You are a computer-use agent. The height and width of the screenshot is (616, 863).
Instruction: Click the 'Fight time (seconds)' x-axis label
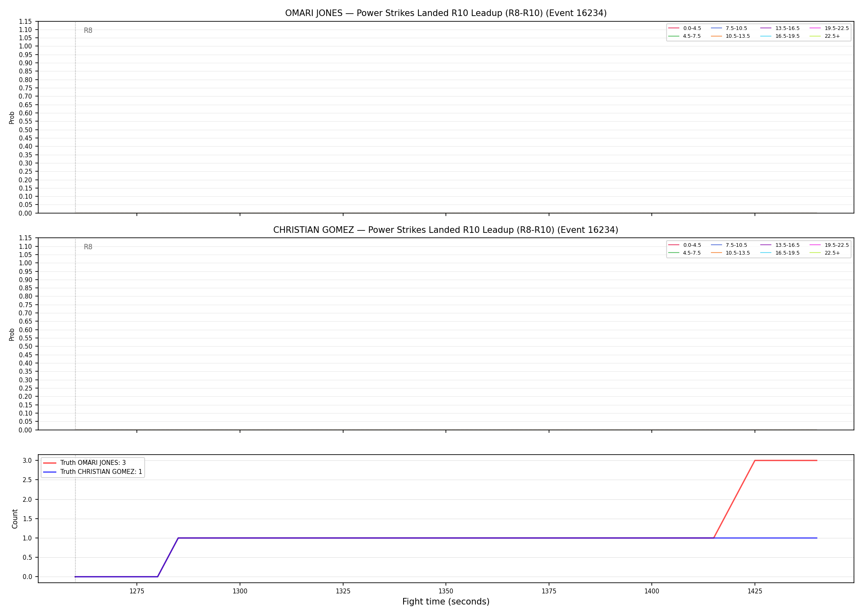tap(446, 602)
